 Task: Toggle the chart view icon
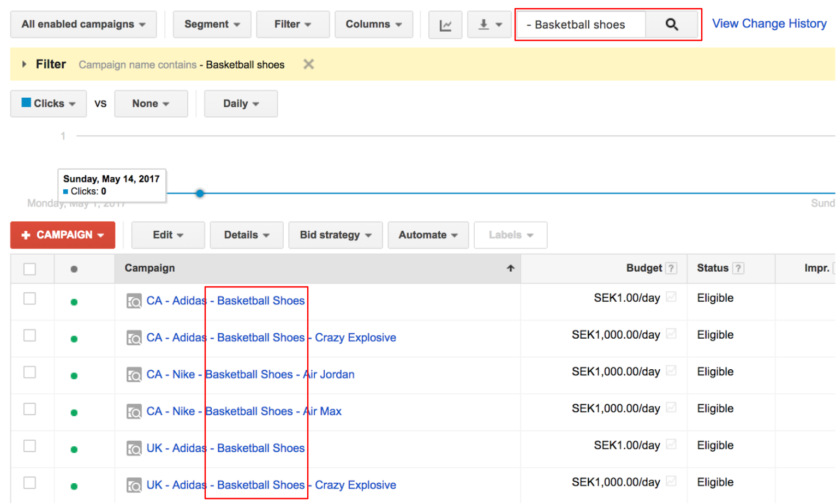tap(445, 25)
